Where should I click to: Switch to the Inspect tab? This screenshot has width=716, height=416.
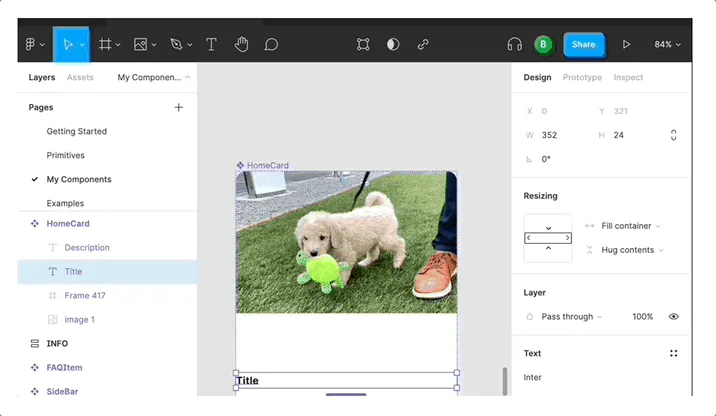tap(628, 77)
